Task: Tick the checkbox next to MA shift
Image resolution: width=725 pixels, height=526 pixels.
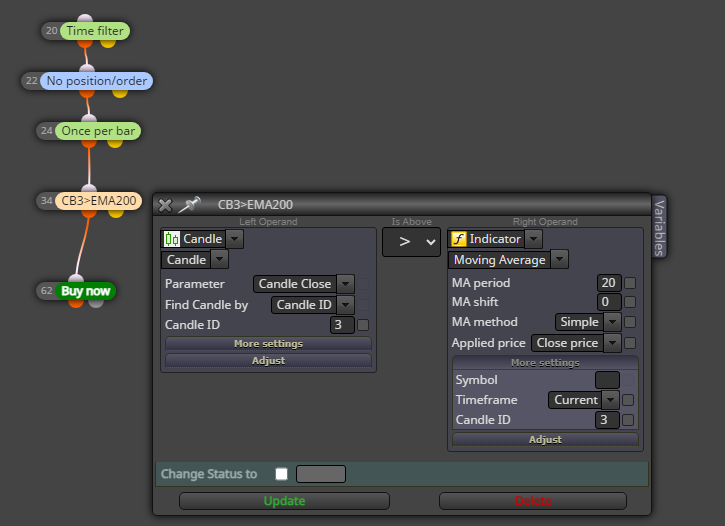Action: click(630, 302)
